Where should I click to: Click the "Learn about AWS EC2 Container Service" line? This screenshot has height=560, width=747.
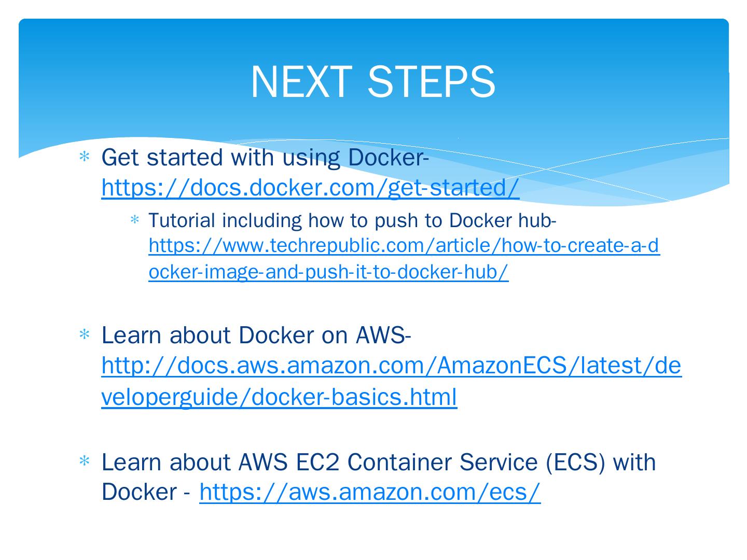(379, 462)
